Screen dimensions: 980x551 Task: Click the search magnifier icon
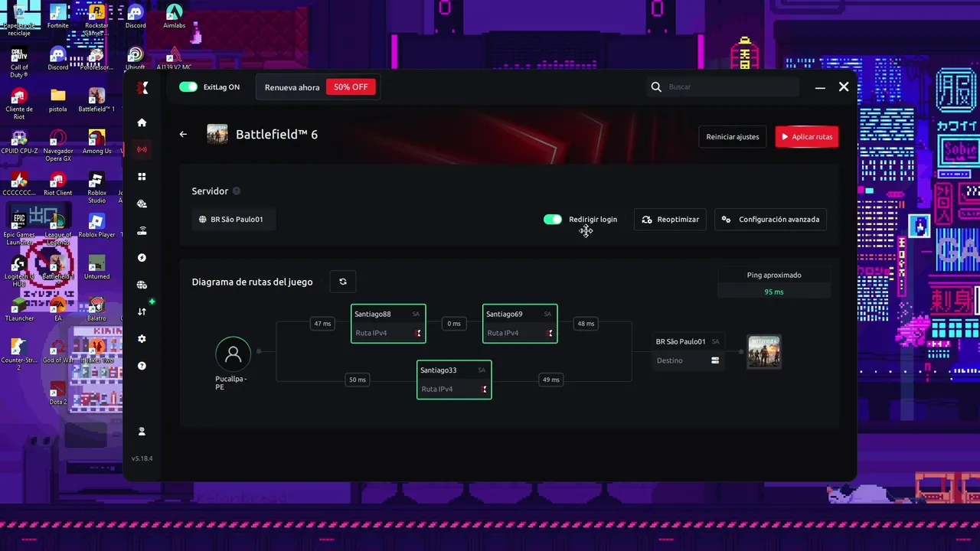[x=656, y=87]
